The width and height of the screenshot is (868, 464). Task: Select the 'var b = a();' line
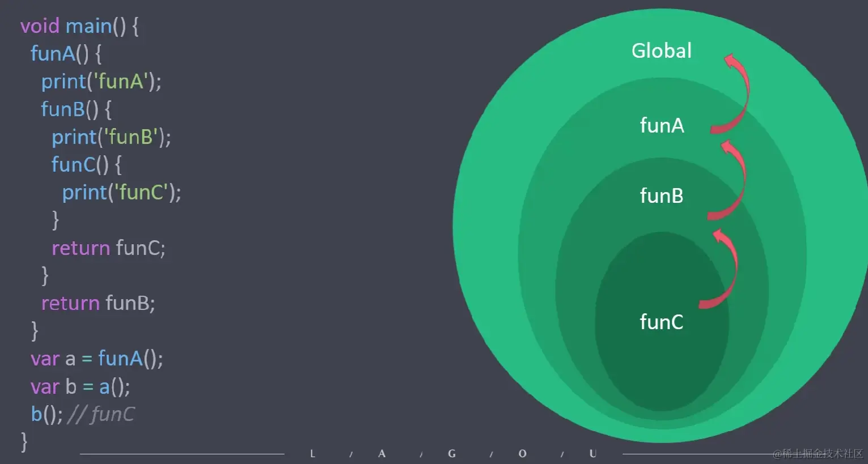[81, 387]
